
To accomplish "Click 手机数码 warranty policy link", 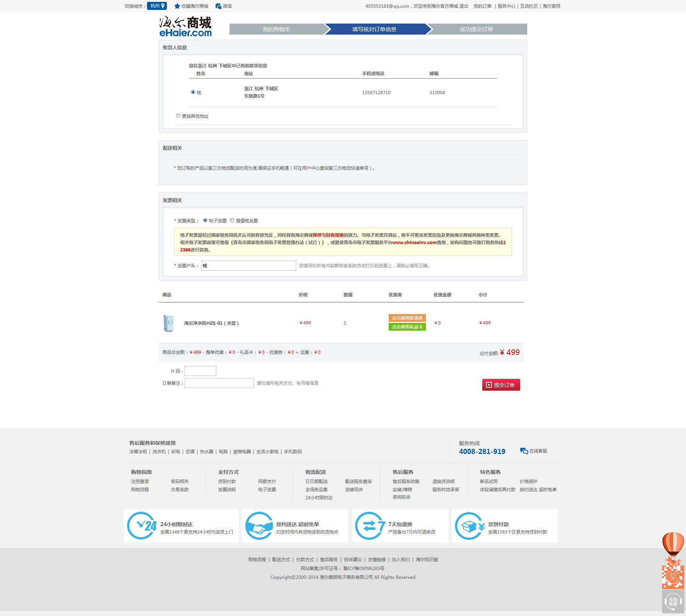I will coord(293,451).
